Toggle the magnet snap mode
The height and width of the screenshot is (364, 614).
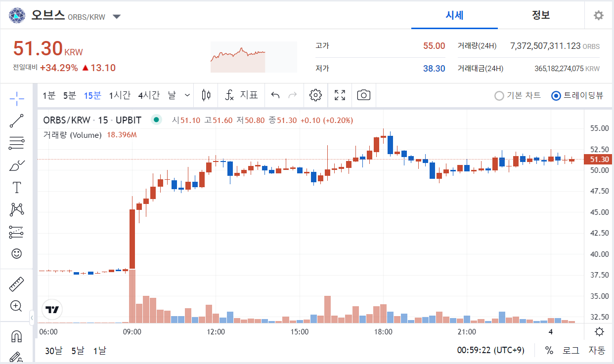[x=17, y=336]
